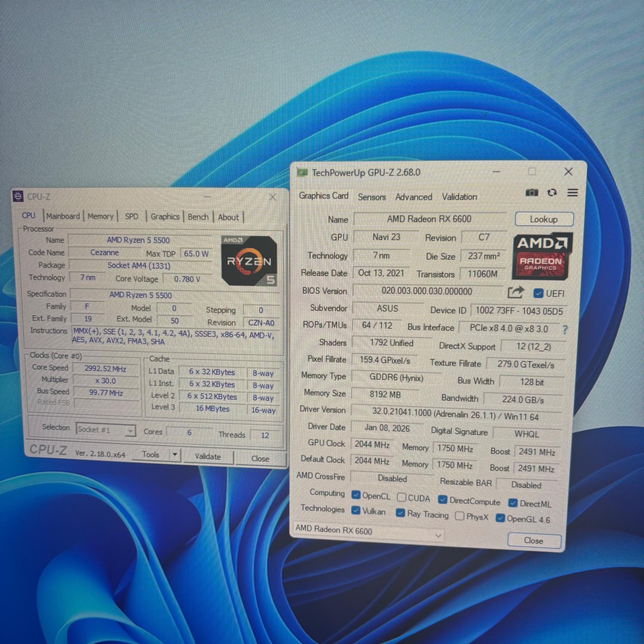Image resolution: width=644 pixels, height=644 pixels.
Task: Click the GPU Name field AMD Radeon RX 6600
Action: point(429,219)
